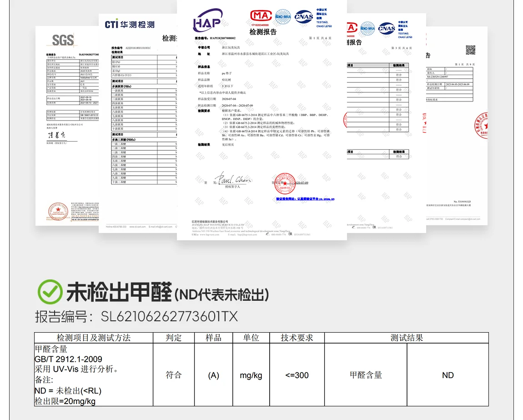Image resolution: width=523 pixels, height=420 pixels.
Task: Click the purple HAP logo on center report
Action: pos(207,20)
